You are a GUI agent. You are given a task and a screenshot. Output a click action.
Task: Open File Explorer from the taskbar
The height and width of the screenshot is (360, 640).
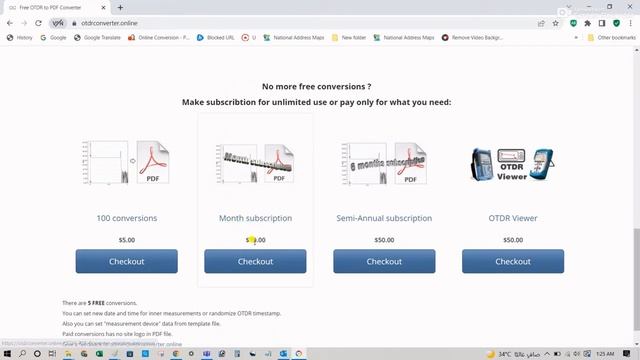(x=68, y=353)
